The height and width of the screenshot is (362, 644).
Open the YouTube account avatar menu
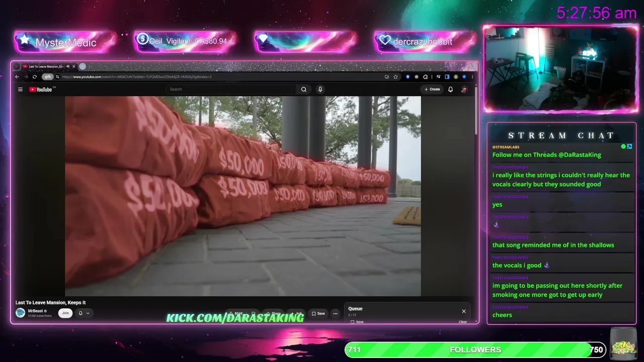coord(464,89)
